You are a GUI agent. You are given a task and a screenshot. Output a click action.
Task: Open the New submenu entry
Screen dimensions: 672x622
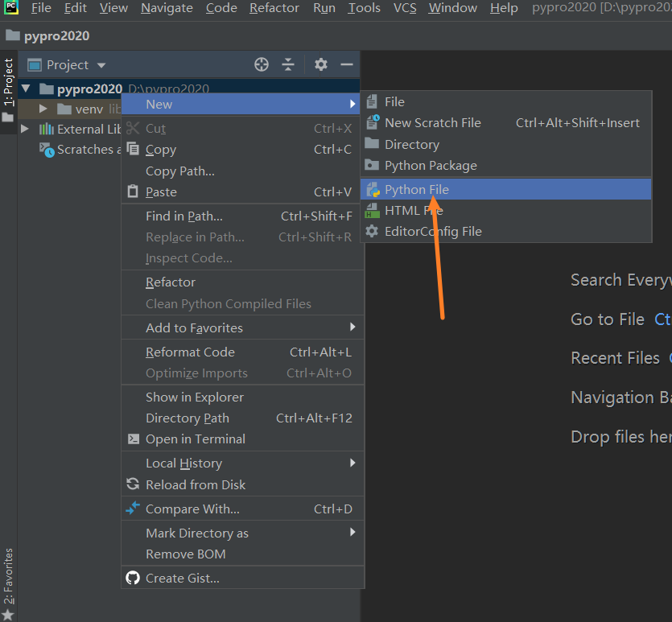click(241, 104)
